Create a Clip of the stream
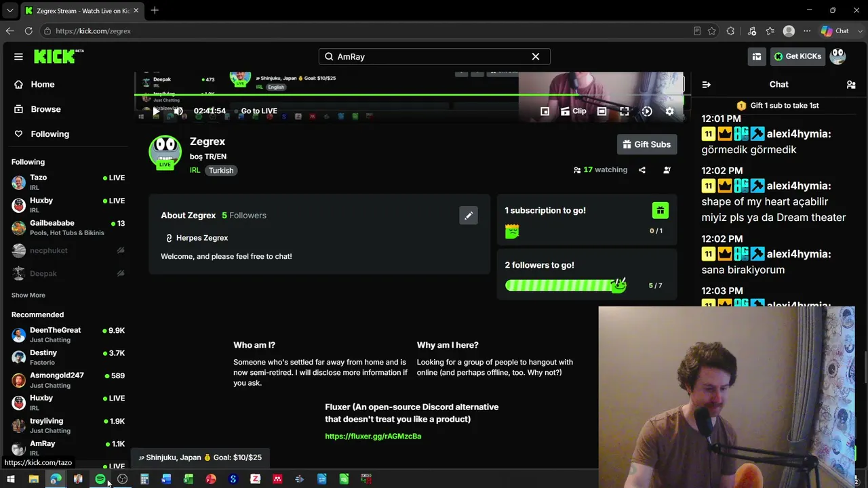868x488 pixels. [x=573, y=111]
